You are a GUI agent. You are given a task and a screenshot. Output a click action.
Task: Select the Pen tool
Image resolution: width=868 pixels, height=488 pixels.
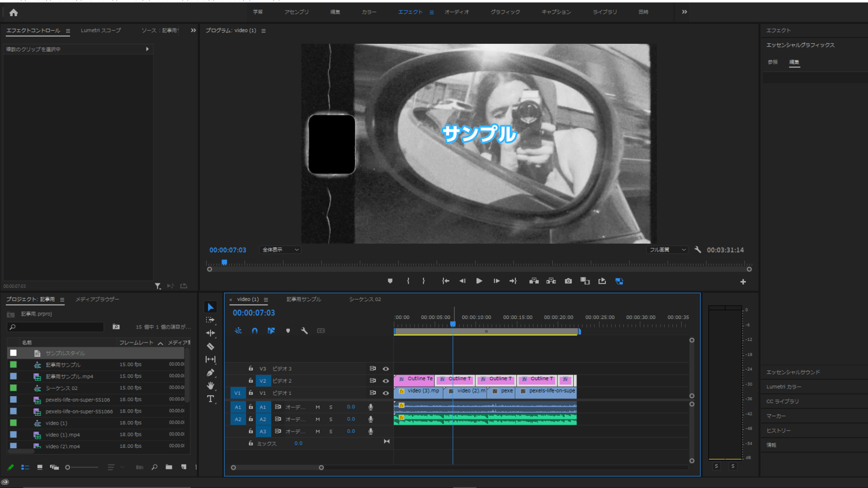[210, 373]
